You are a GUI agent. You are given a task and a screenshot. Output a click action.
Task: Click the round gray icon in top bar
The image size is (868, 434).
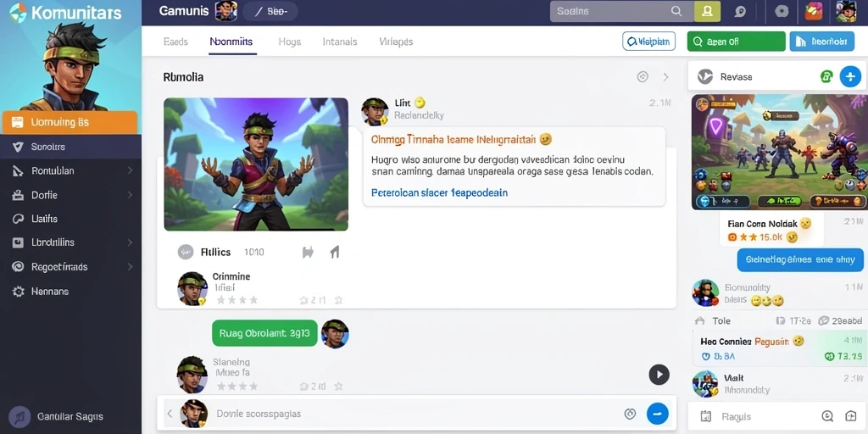(782, 11)
